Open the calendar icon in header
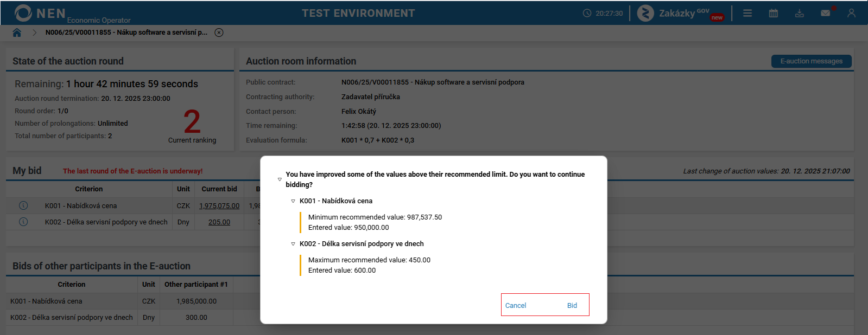 [774, 13]
